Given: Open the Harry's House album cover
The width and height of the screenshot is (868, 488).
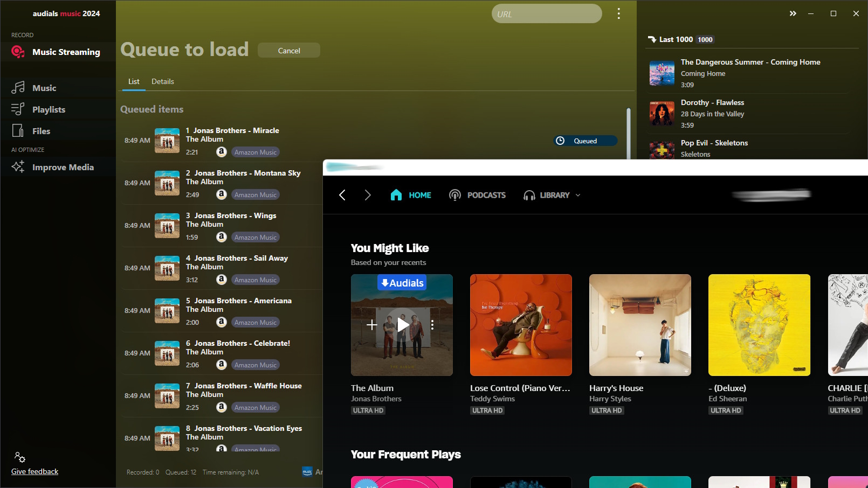Looking at the screenshot, I should (640, 325).
